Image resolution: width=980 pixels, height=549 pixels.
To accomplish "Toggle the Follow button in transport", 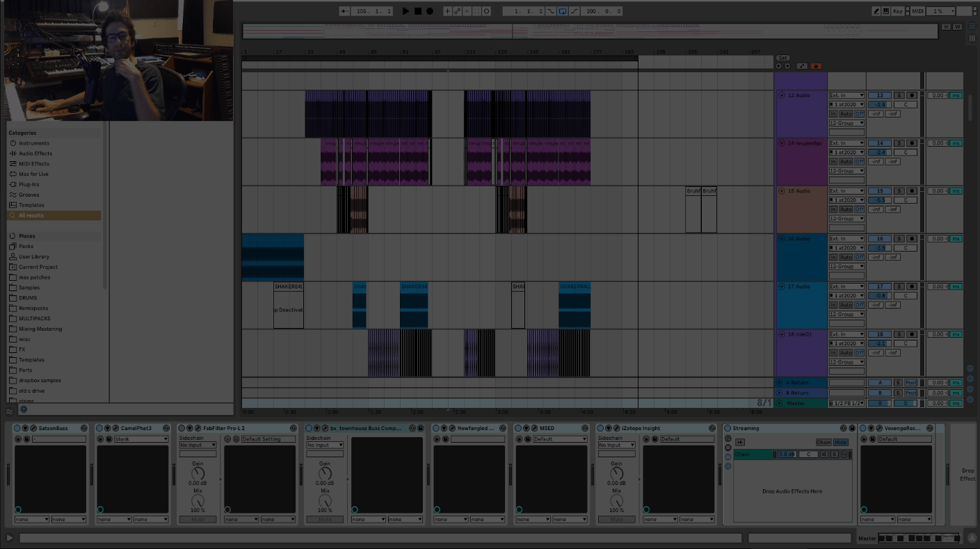I will tap(345, 11).
